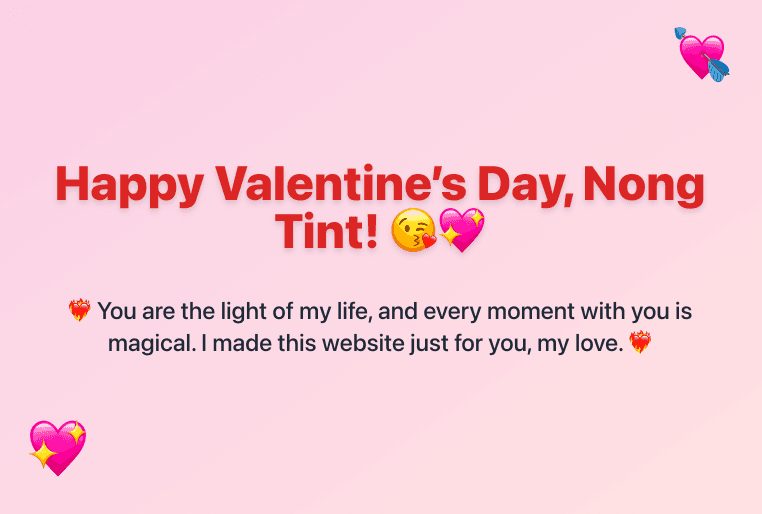This screenshot has width=762, height=514.
Task: Click the flaming heart before "You are"
Action: [x=79, y=312]
